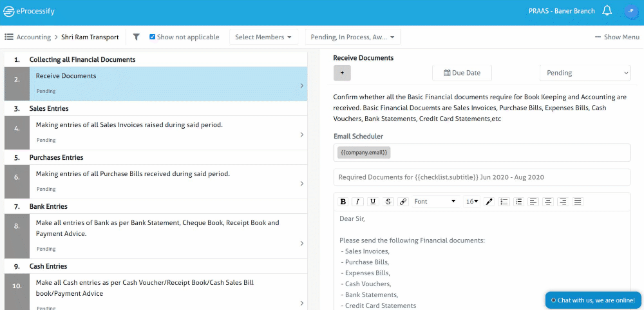Select Make all entries of Bank task
The image size is (644, 310).
pyautogui.click(x=156, y=237)
